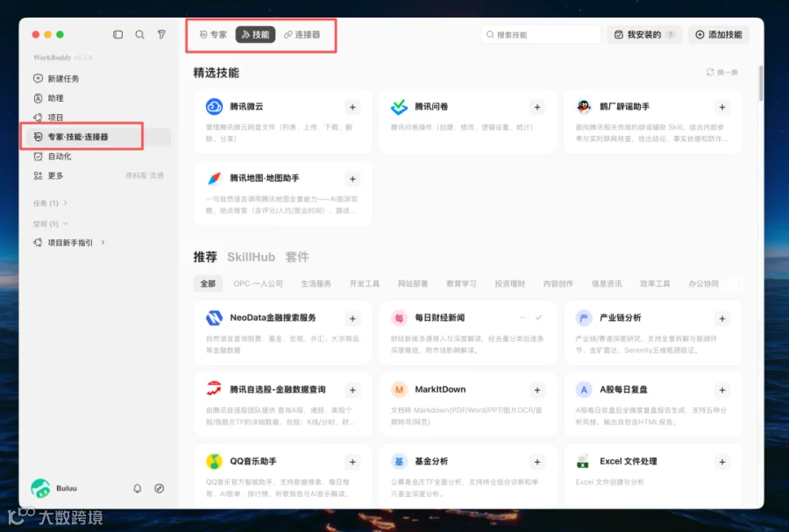Collapse the 空间 (1) section
789x532 pixels.
coord(50,223)
